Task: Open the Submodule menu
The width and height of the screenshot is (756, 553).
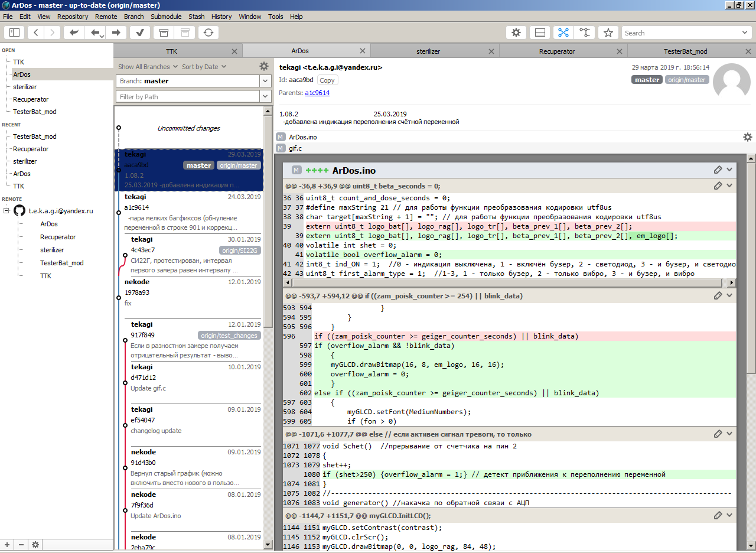Action: click(x=166, y=17)
